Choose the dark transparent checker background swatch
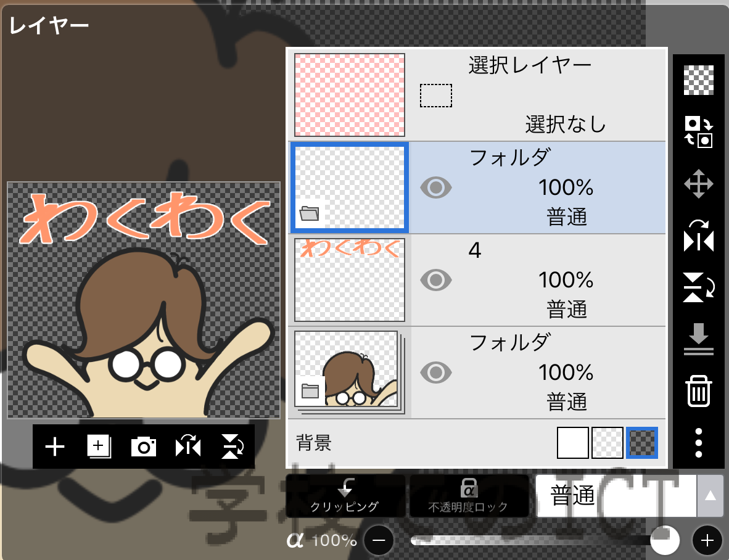This screenshot has height=560, width=729. point(642,443)
